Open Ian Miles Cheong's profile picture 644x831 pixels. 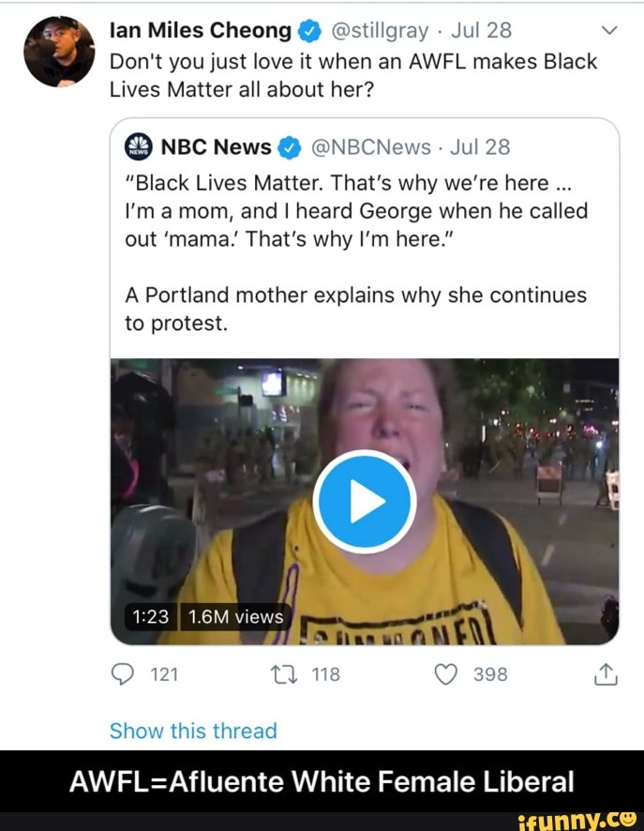[59, 52]
